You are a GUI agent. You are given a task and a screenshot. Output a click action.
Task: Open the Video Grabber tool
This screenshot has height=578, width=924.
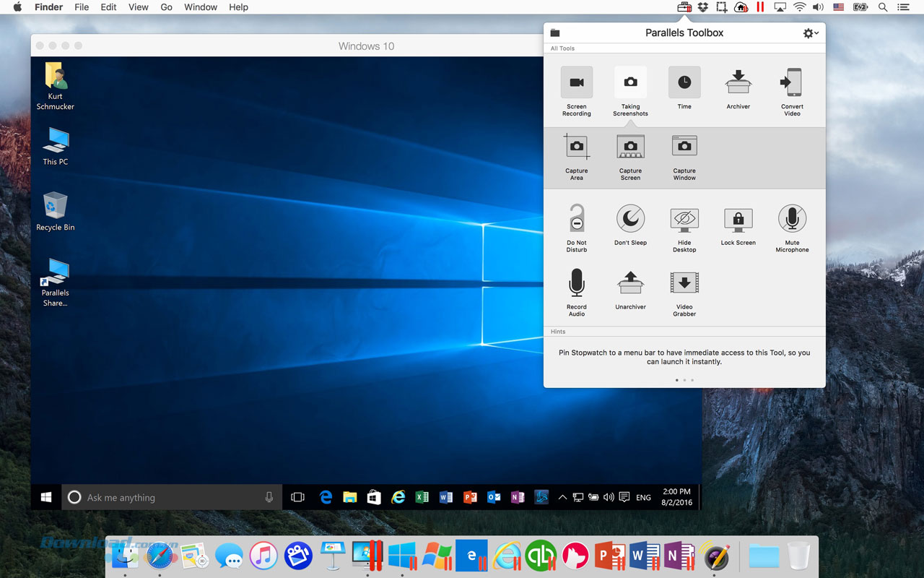(x=684, y=283)
